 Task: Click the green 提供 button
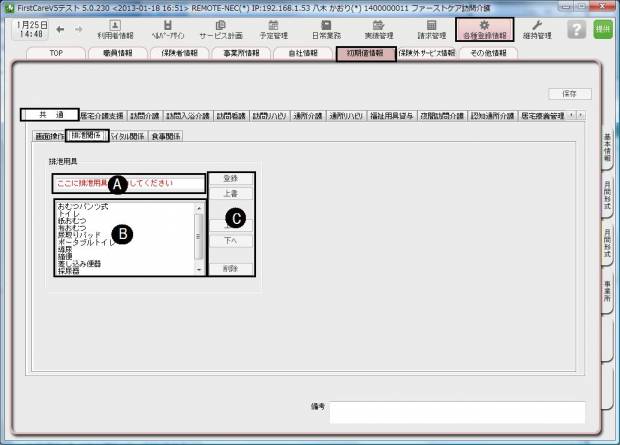[x=602, y=30]
